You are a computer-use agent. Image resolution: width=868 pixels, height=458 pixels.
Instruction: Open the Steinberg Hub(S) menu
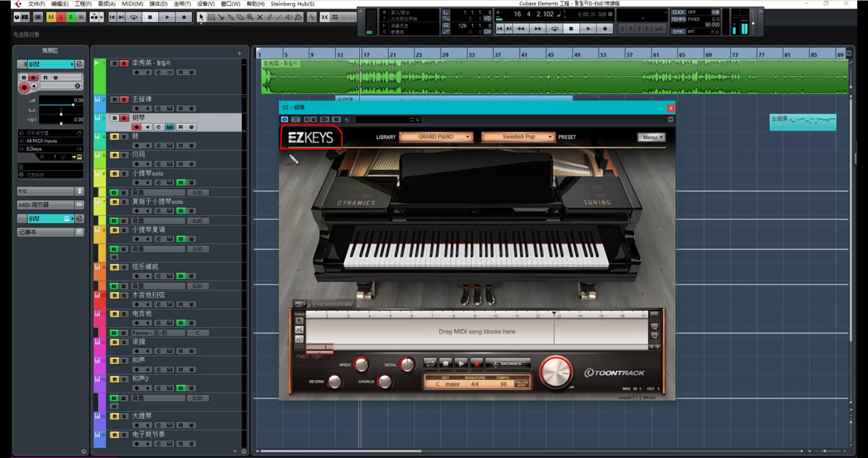(292, 4)
